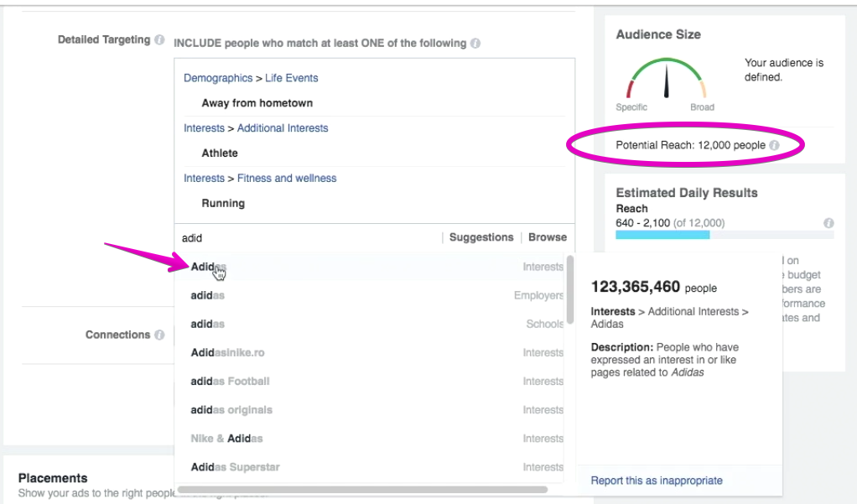Open the Suggestions tab
This screenshot has width=857, height=504.
(481, 237)
